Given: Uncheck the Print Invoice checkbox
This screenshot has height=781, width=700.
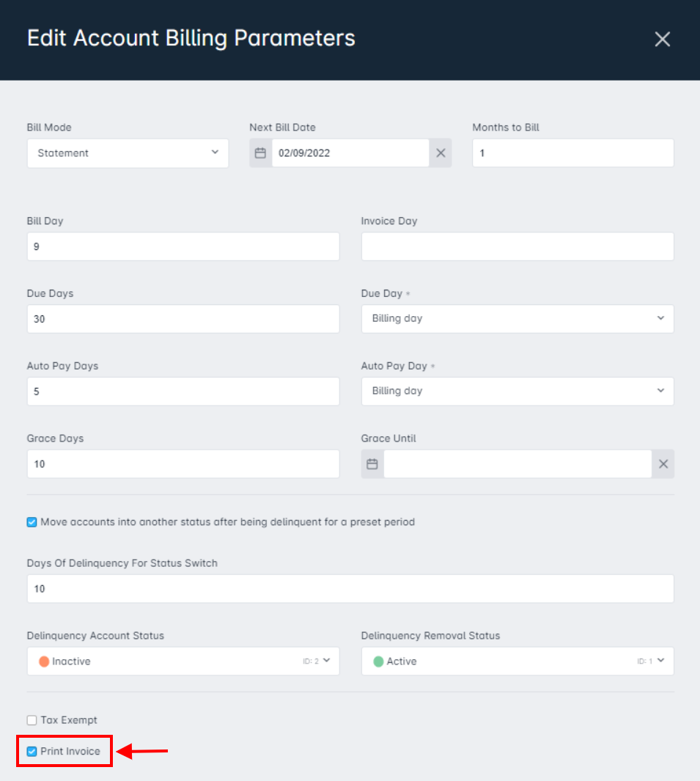Looking at the screenshot, I should tap(32, 751).
